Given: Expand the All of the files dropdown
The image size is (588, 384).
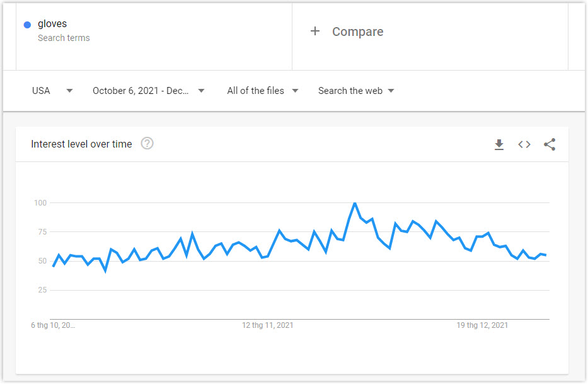Looking at the screenshot, I should coord(263,90).
